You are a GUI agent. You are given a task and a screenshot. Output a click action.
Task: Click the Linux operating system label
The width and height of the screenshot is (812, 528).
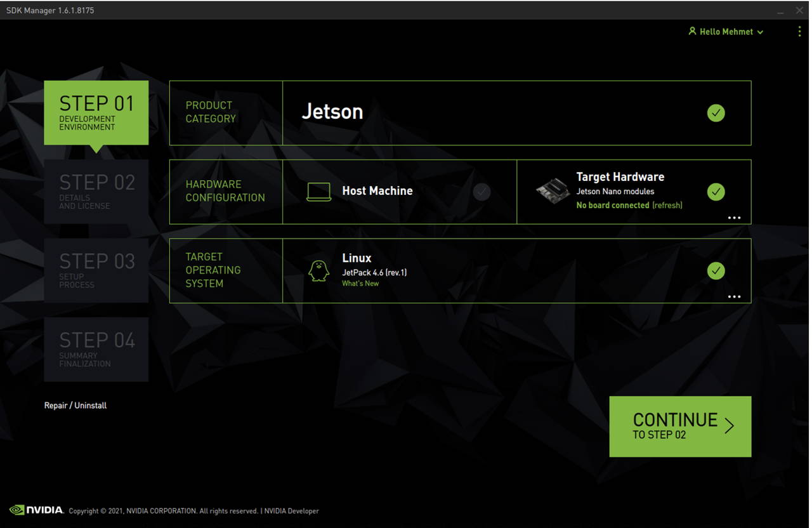click(x=357, y=258)
